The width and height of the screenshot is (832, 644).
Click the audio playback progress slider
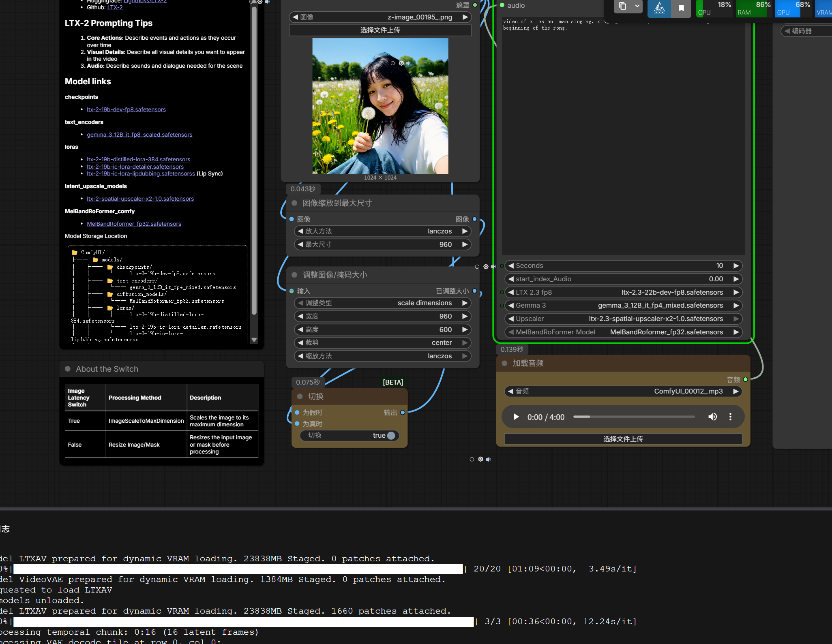click(634, 417)
